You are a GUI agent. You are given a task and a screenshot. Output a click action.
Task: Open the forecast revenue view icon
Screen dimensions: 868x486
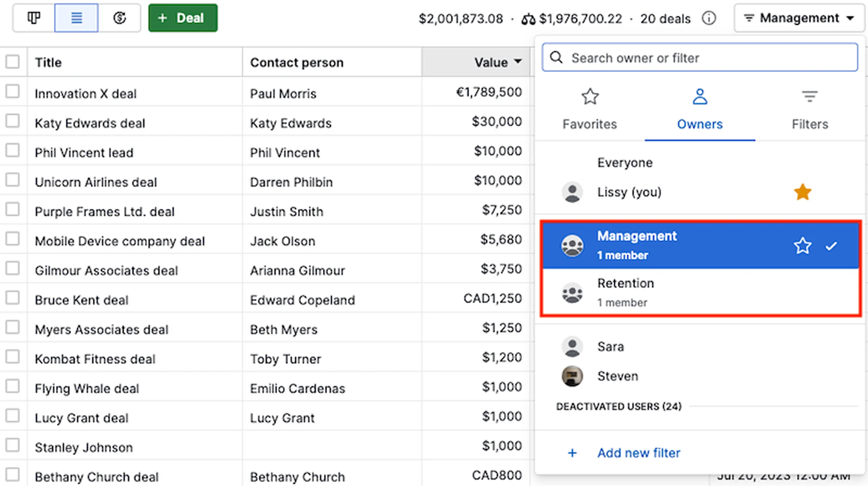pos(119,17)
